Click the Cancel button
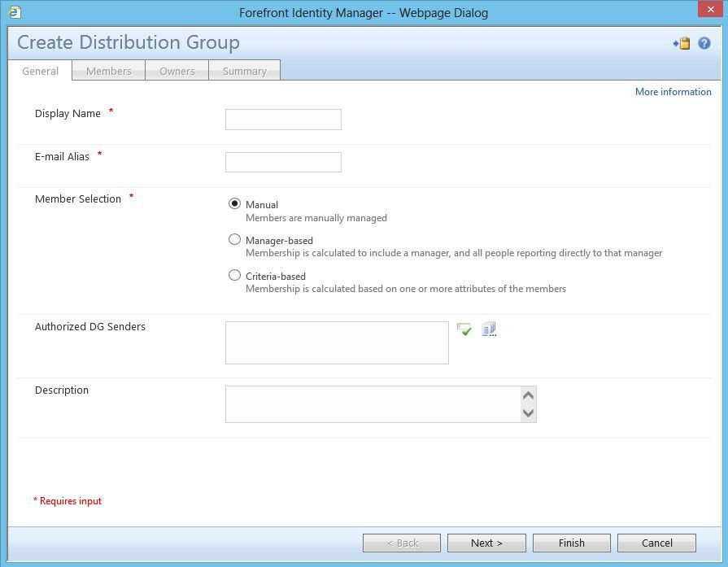 click(656, 543)
